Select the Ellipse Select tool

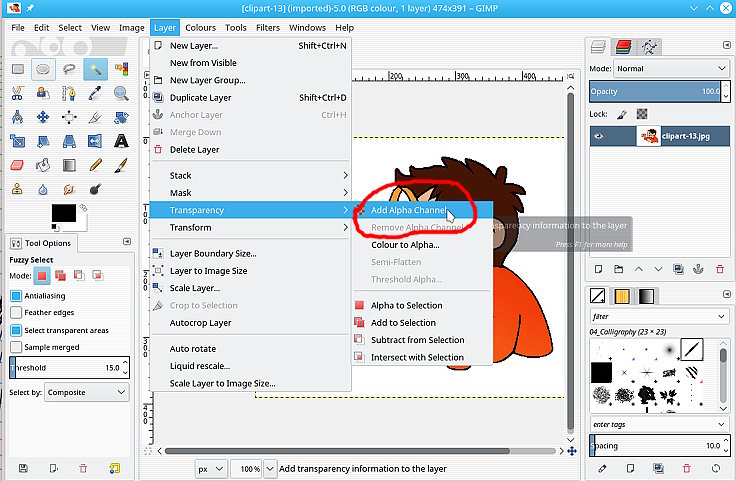point(43,69)
